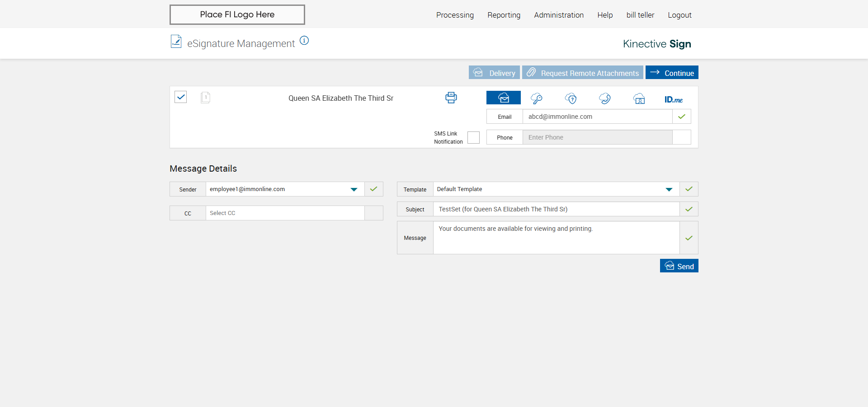The image size is (868, 407).
Task: Select the cloud shield question authentication icon
Action: point(571,98)
